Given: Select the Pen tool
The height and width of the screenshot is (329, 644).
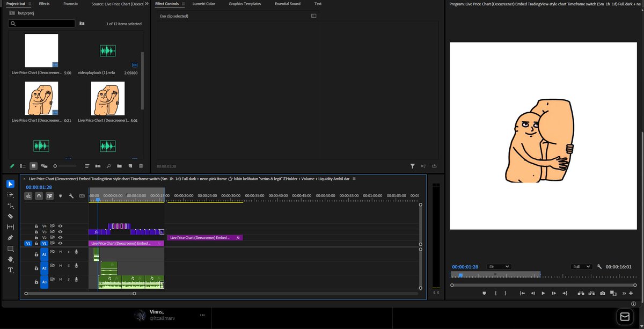Looking at the screenshot, I should coord(10,238).
